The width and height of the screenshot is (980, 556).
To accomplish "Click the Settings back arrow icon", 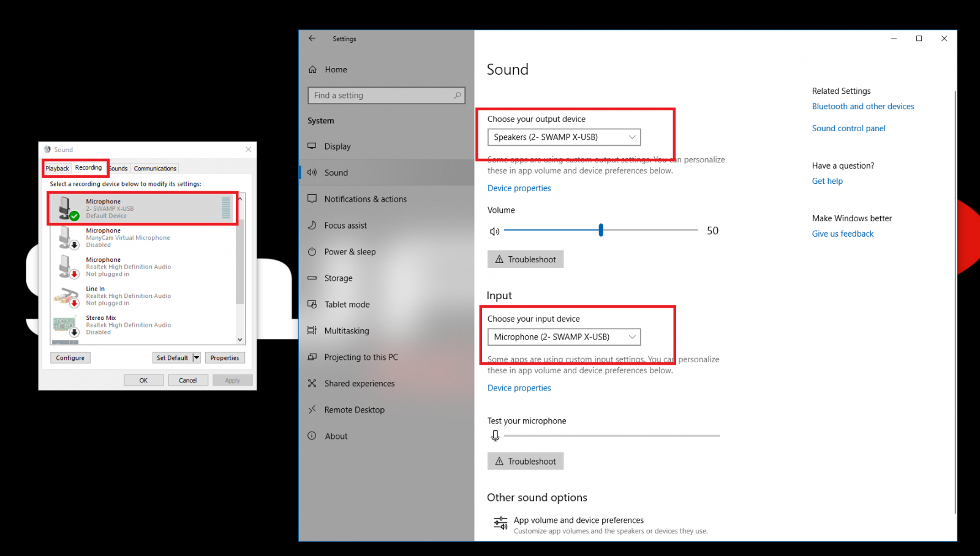I will coord(312,39).
